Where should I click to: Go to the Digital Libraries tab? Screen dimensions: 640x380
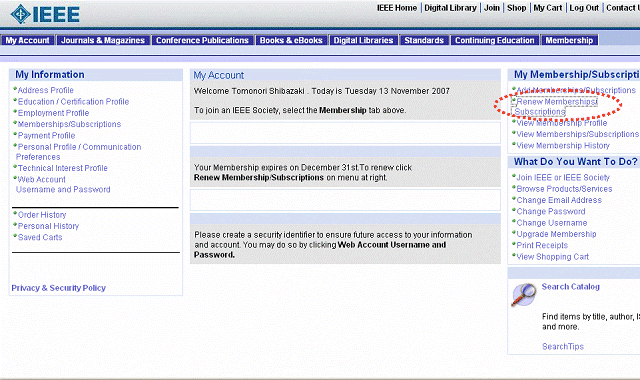(363, 40)
